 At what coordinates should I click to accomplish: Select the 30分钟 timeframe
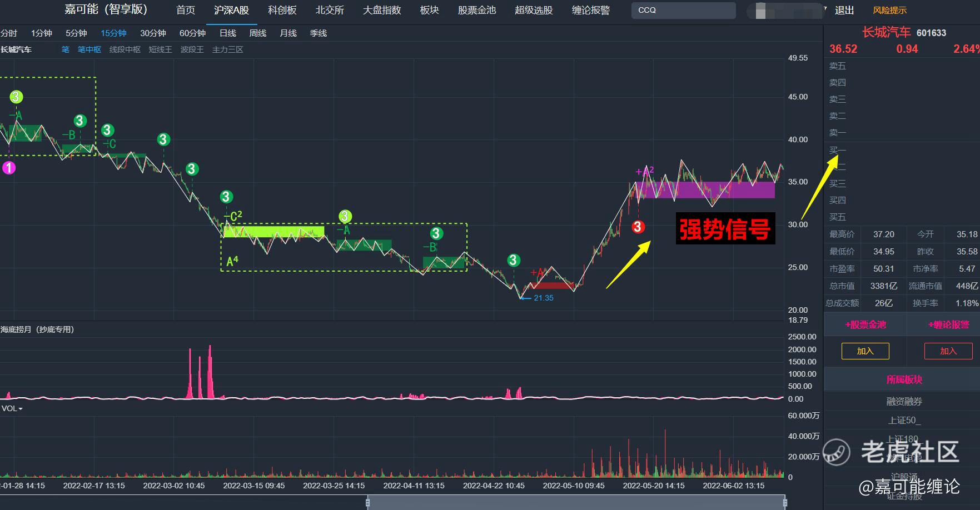153,33
